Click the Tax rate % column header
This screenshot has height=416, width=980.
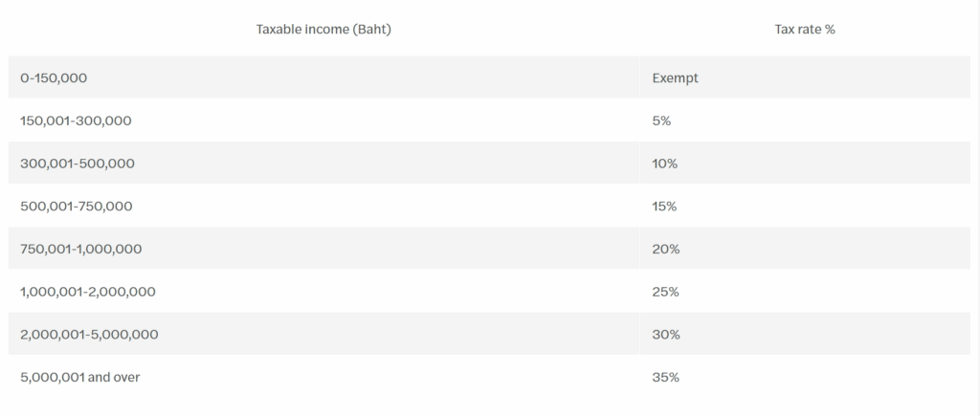(804, 30)
